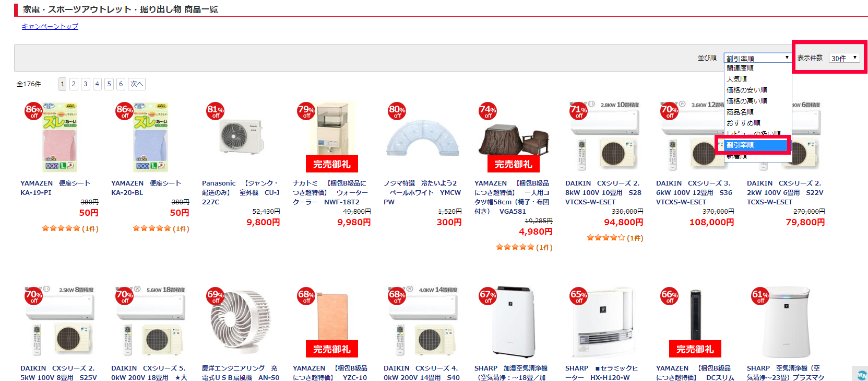Image resolution: width=868 pixels, height=381 pixels.
Task: Open the キャンペーントップ link
Action: click(50, 26)
